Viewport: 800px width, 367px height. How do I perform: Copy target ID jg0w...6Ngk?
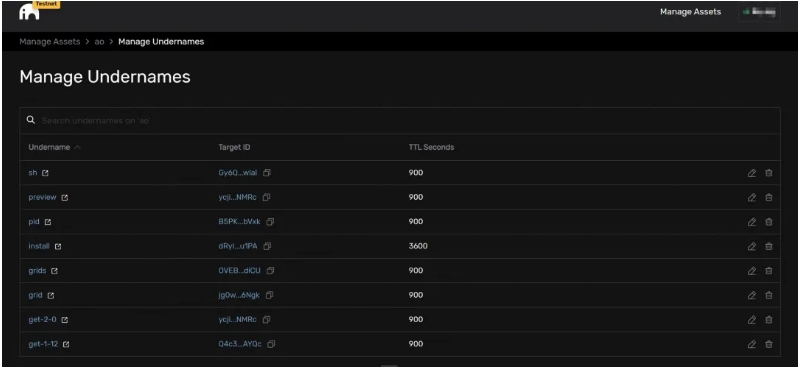tap(269, 296)
